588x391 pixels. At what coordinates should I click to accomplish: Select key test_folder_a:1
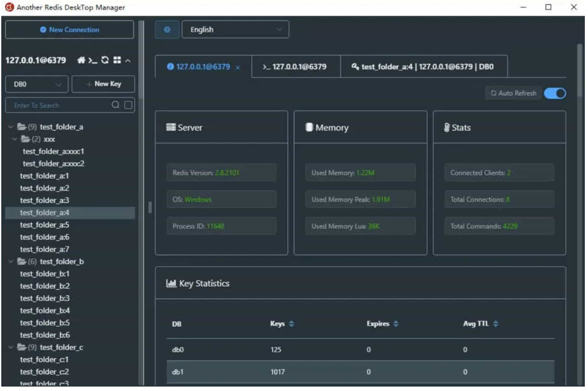44,176
